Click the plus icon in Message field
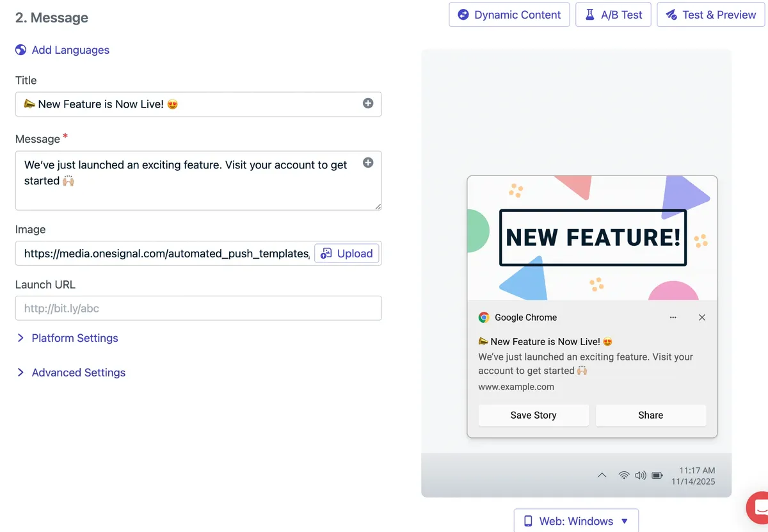 (x=368, y=163)
